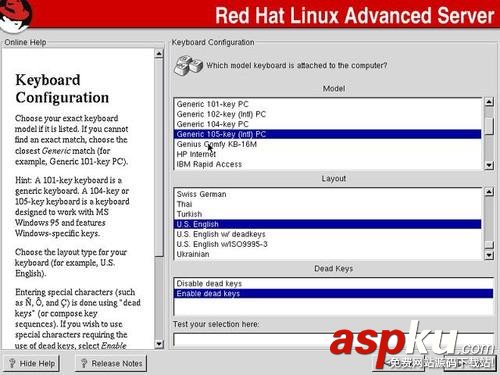Select Generic 104-key PC model
Image resolution: width=500 pixels, height=375 pixels.
(x=327, y=124)
